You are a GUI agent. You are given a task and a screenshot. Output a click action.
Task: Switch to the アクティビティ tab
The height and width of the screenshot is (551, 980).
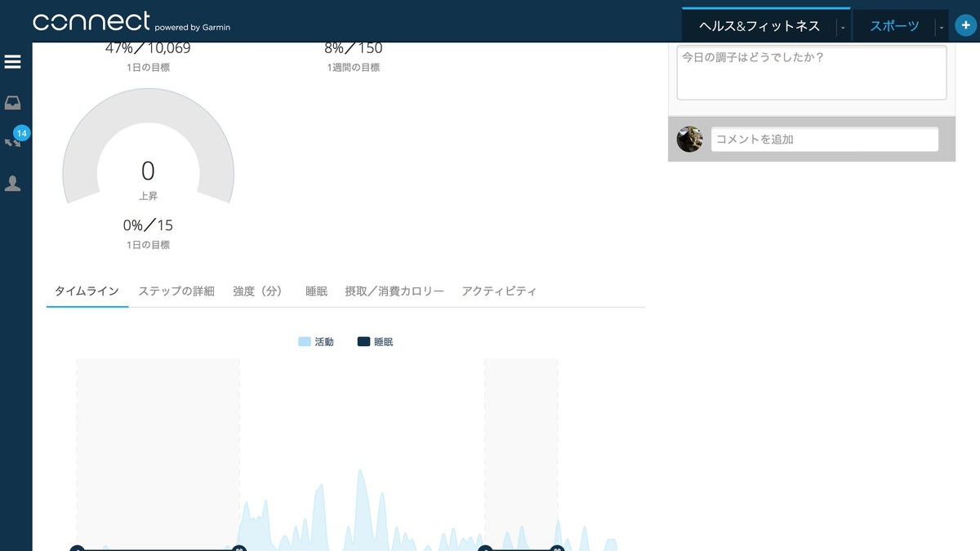(x=499, y=291)
